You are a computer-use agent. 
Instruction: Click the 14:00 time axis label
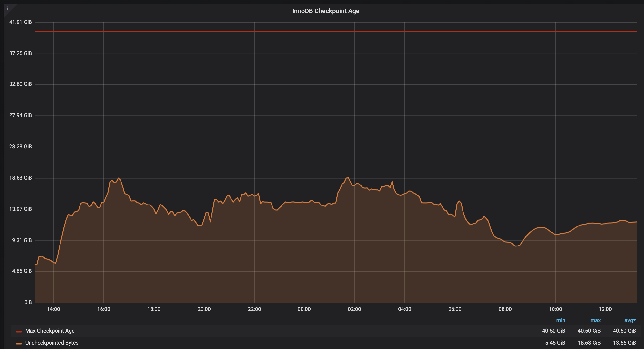[53, 309]
